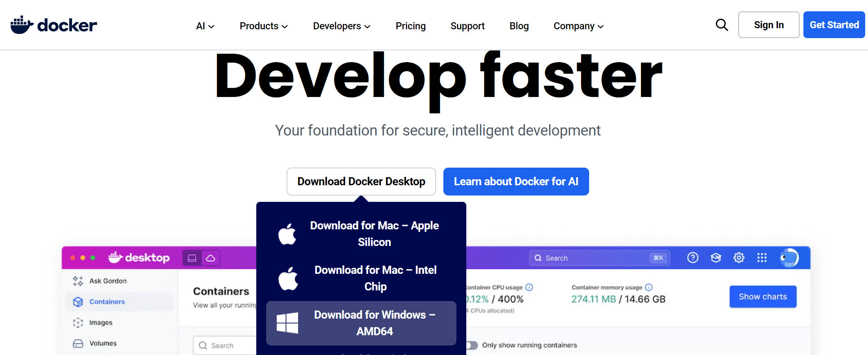Click the Images icon in sidebar

[78, 323]
